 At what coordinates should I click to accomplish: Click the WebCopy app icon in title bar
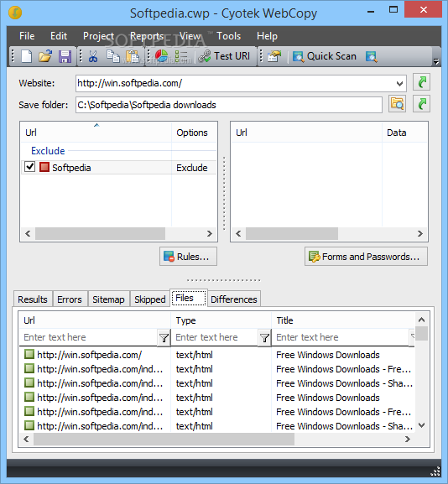pyautogui.click(x=15, y=13)
